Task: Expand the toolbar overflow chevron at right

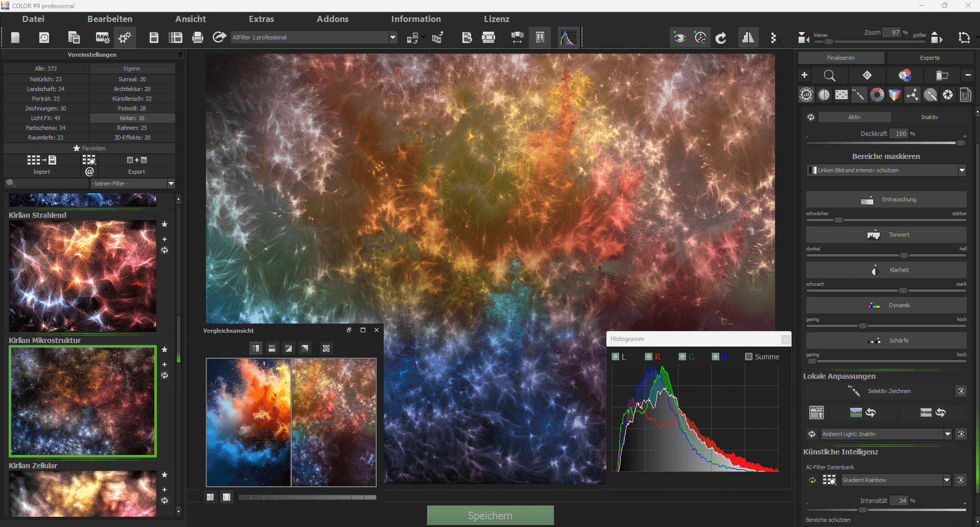Action: (977, 37)
